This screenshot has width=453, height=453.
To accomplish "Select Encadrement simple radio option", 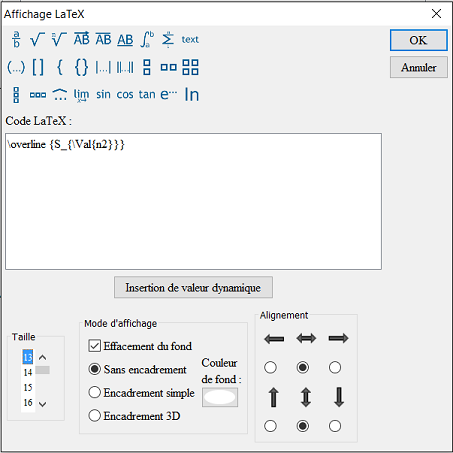I will pos(94,392).
